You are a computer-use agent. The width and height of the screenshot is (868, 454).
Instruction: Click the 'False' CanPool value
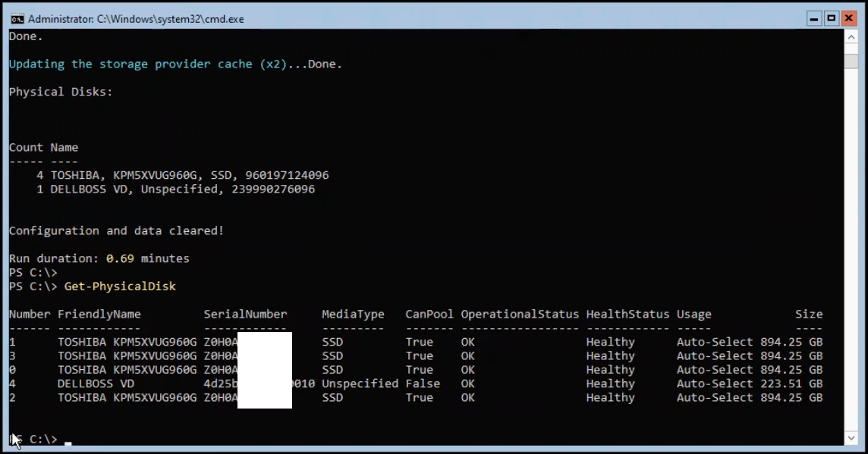point(423,384)
